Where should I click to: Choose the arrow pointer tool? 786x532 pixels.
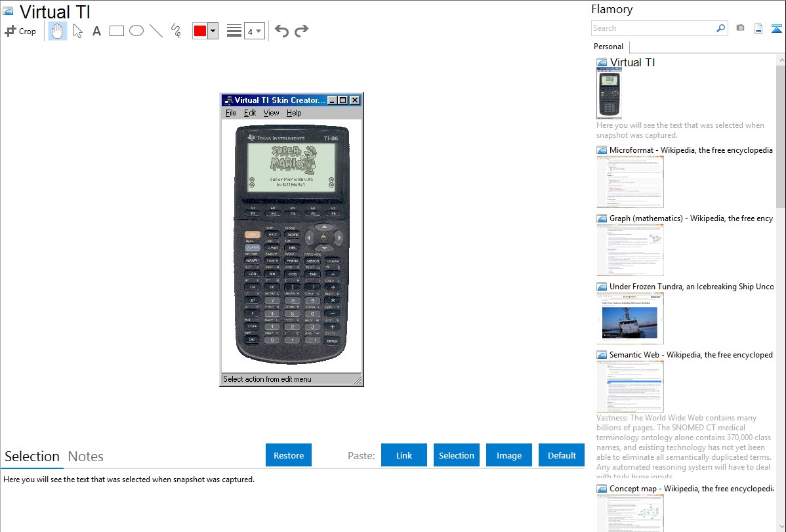[77, 31]
